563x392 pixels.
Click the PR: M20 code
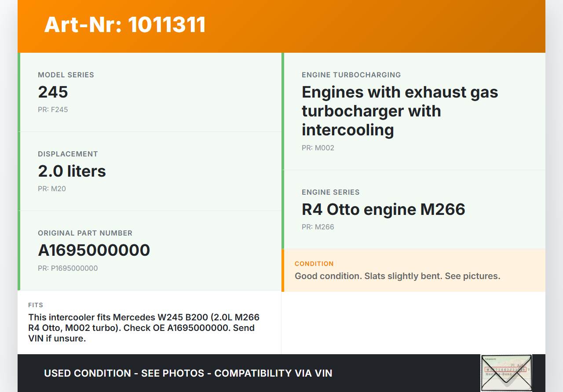[52, 189]
